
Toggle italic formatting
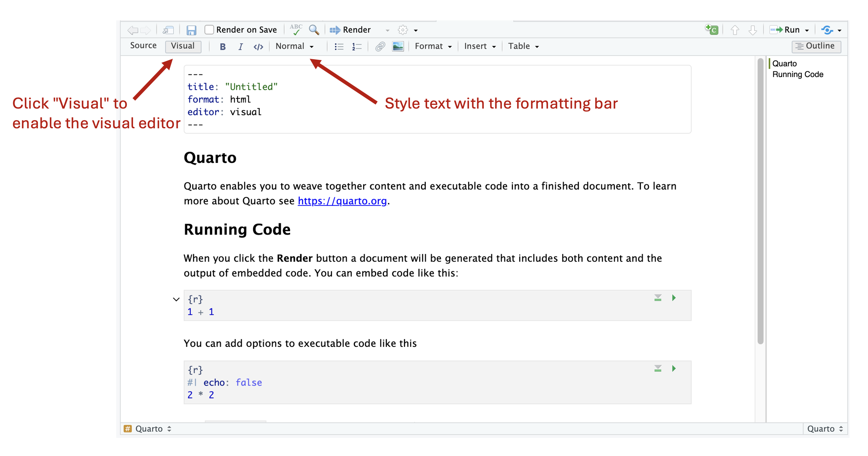240,46
